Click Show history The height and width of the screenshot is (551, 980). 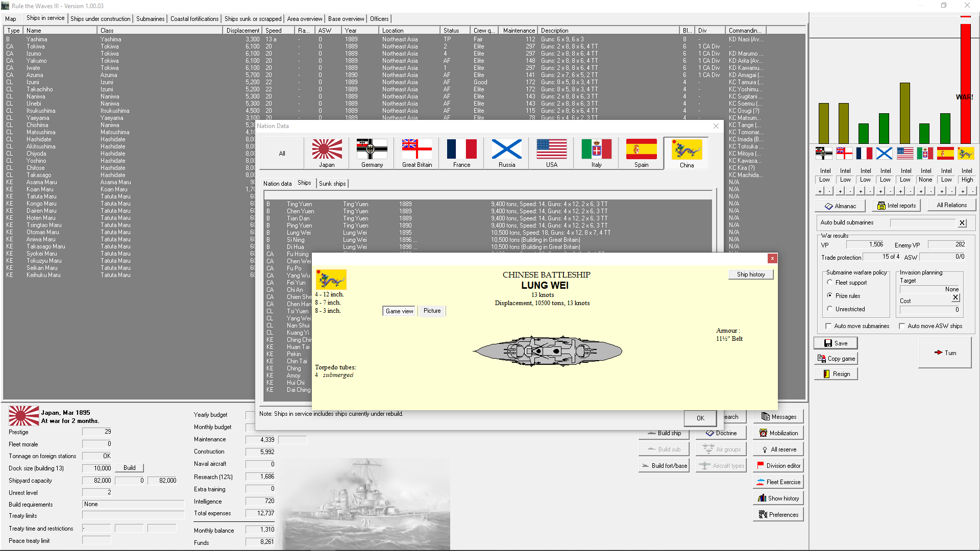778,498
